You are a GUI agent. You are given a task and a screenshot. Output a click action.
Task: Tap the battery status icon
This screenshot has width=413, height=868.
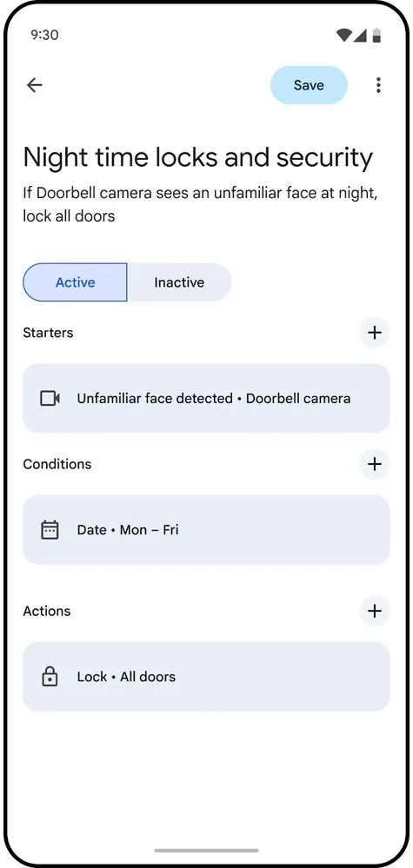pos(377,36)
